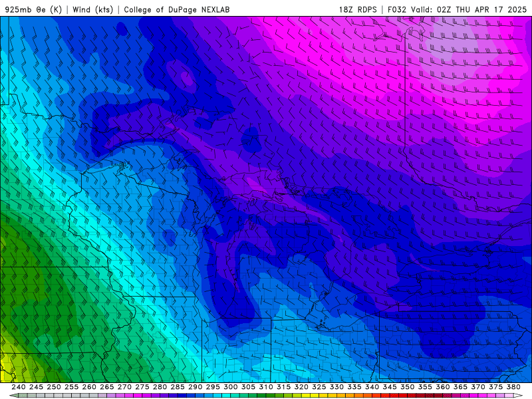Click the 240 value on the color scale
This screenshot has height=399, width=532.
point(19,387)
